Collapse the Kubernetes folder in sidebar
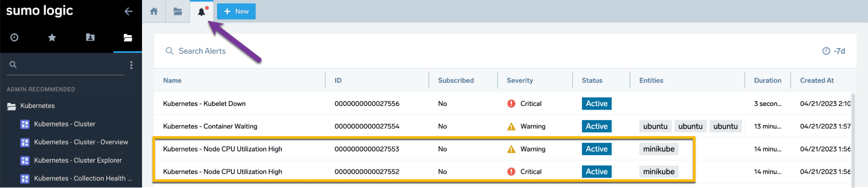 point(37,106)
